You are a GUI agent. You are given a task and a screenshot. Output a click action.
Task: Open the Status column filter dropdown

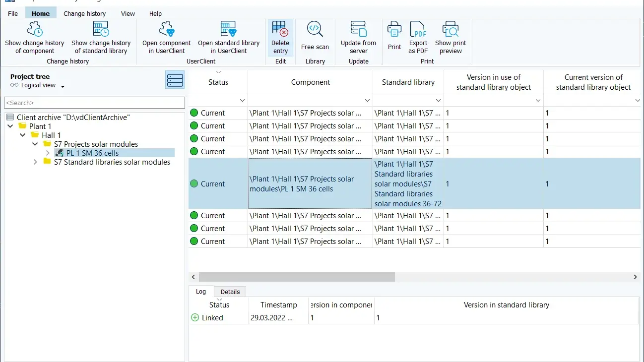point(242,101)
